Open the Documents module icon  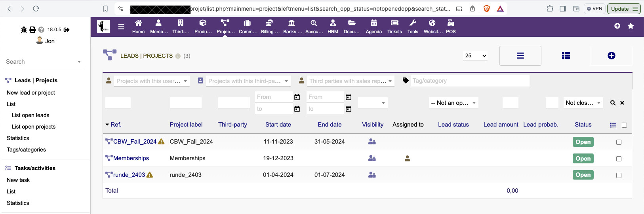tap(352, 23)
